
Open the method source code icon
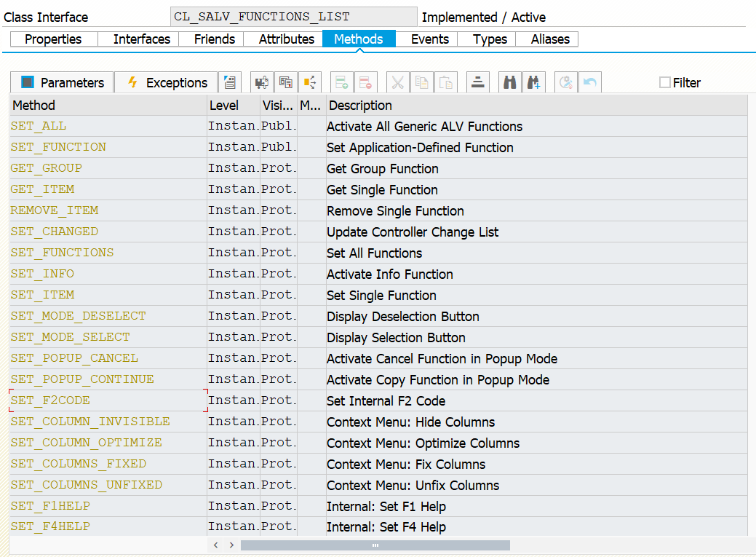pos(230,82)
